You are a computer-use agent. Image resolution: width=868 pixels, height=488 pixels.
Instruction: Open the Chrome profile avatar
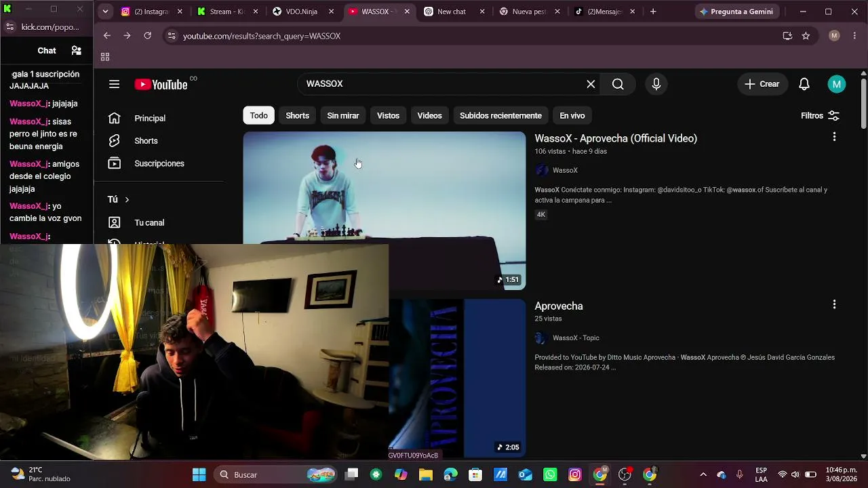(x=834, y=36)
